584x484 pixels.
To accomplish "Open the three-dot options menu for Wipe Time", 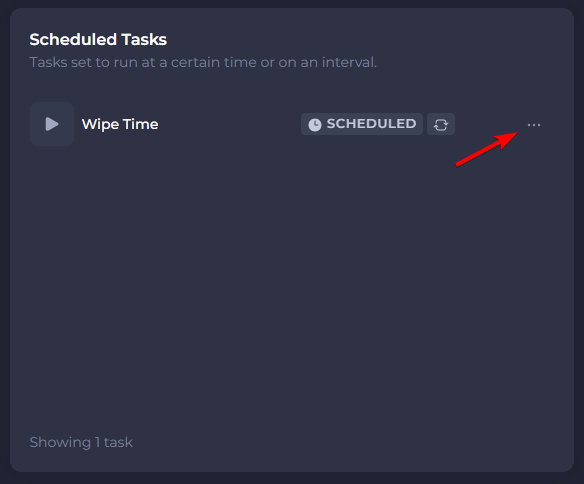I will [x=534, y=125].
